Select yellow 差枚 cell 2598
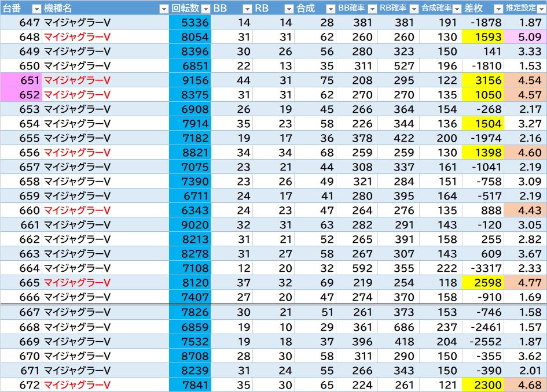547x392 pixels. tap(483, 283)
